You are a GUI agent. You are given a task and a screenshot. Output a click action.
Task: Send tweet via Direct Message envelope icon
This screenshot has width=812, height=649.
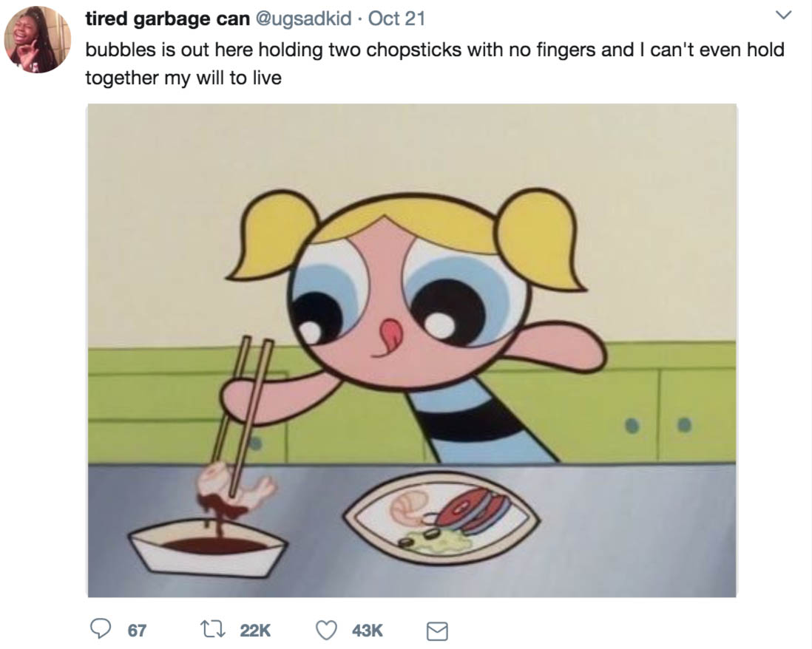tap(438, 631)
